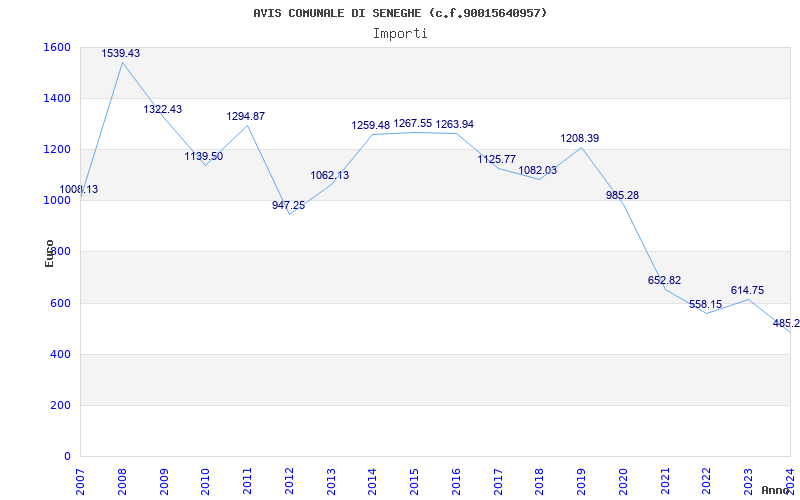Select the 1062.13 data label
This screenshot has height=500, width=800.
tap(330, 175)
